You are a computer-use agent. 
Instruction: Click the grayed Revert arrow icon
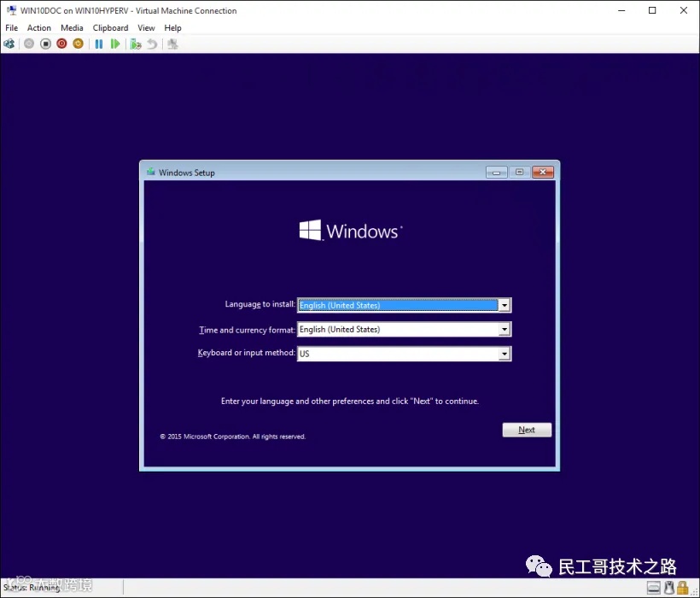(x=152, y=44)
